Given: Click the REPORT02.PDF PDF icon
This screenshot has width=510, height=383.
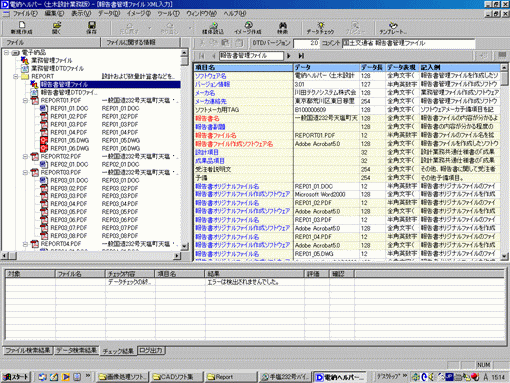Looking at the screenshot, I should pos(35,156).
